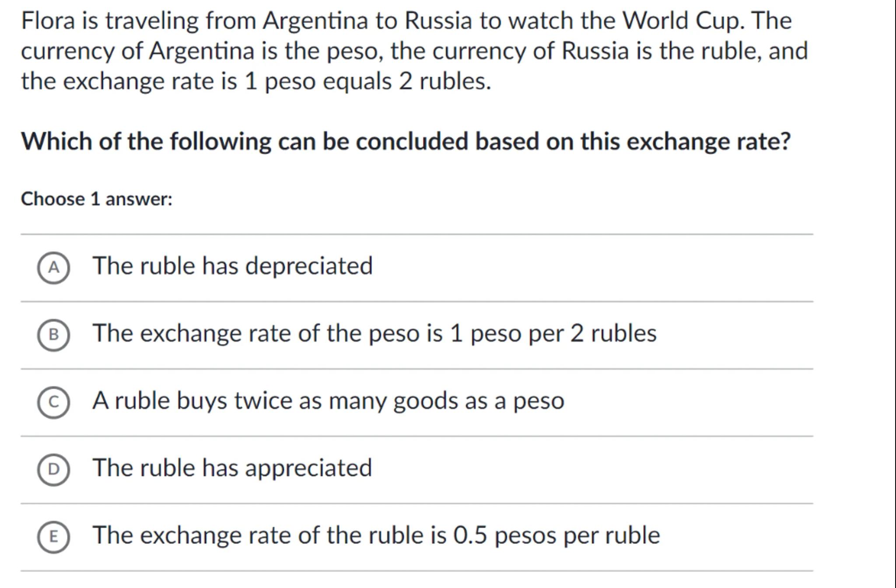Click the word 'Argentina' in first line
This screenshot has width=896, height=588.
(315, 21)
